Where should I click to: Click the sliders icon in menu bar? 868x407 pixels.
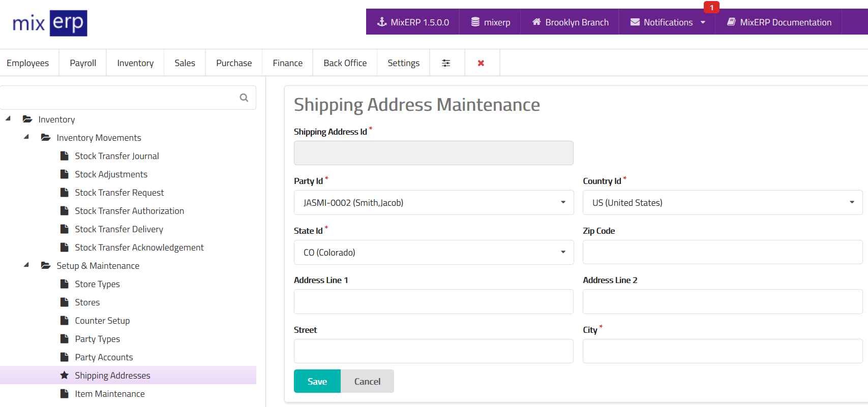pos(446,63)
